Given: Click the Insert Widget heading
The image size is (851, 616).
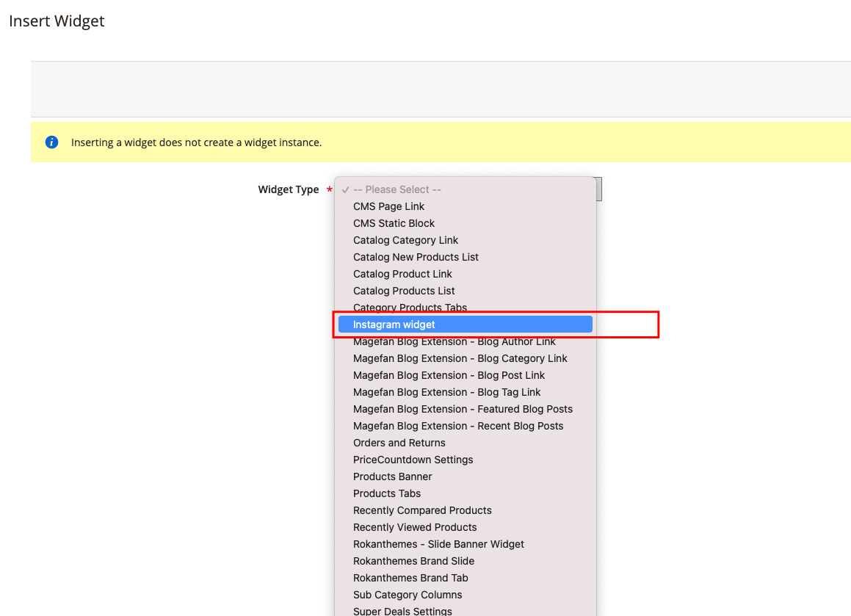Looking at the screenshot, I should coord(57,21).
